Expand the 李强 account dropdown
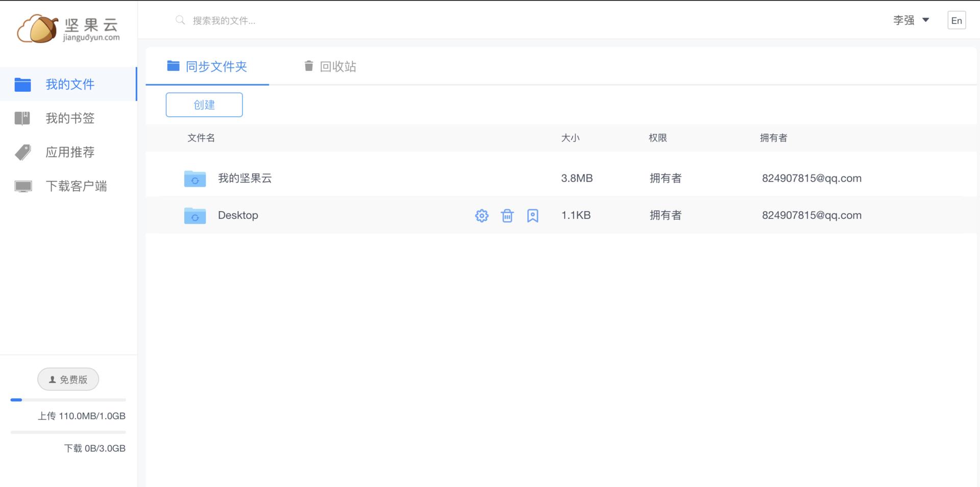Viewport: 980px width, 487px height. click(x=911, y=20)
